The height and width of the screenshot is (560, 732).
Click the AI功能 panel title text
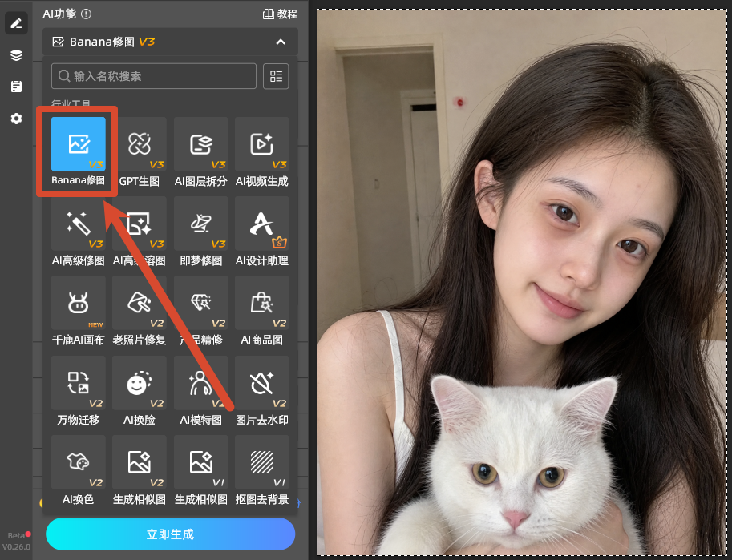[59, 14]
